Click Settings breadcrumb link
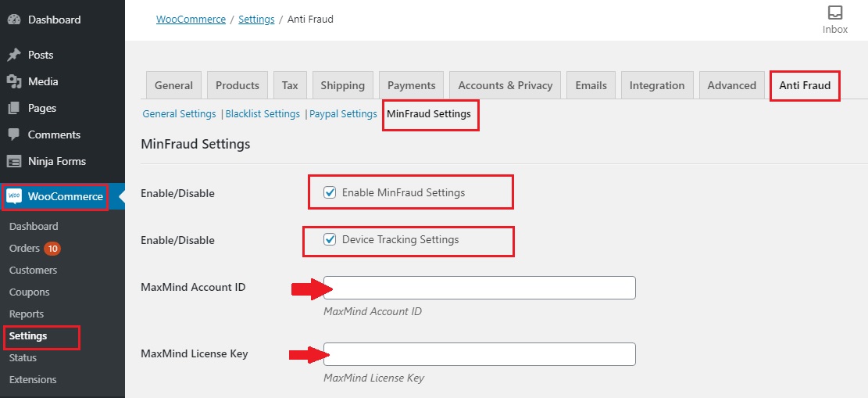Screen dimensions: 868x398 pyautogui.click(x=256, y=20)
